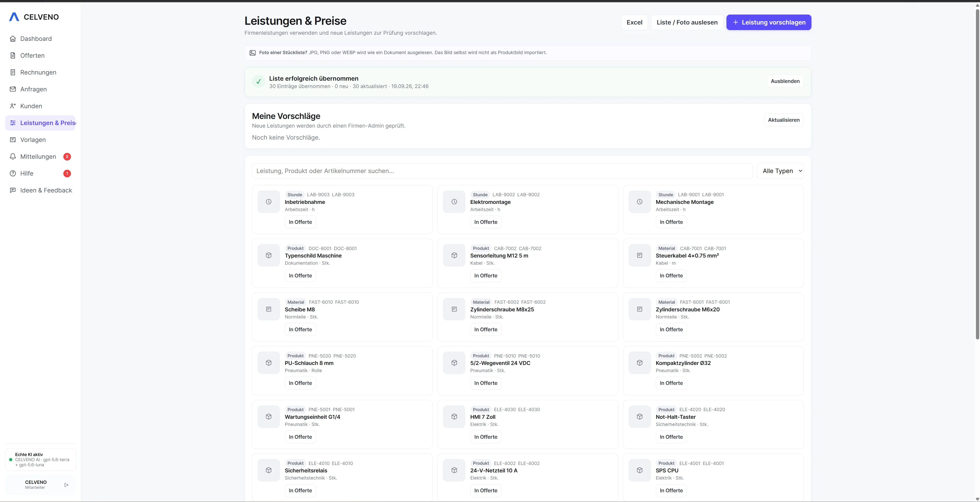
Task: Click the Mitteilungen bell icon
Action: point(13,157)
